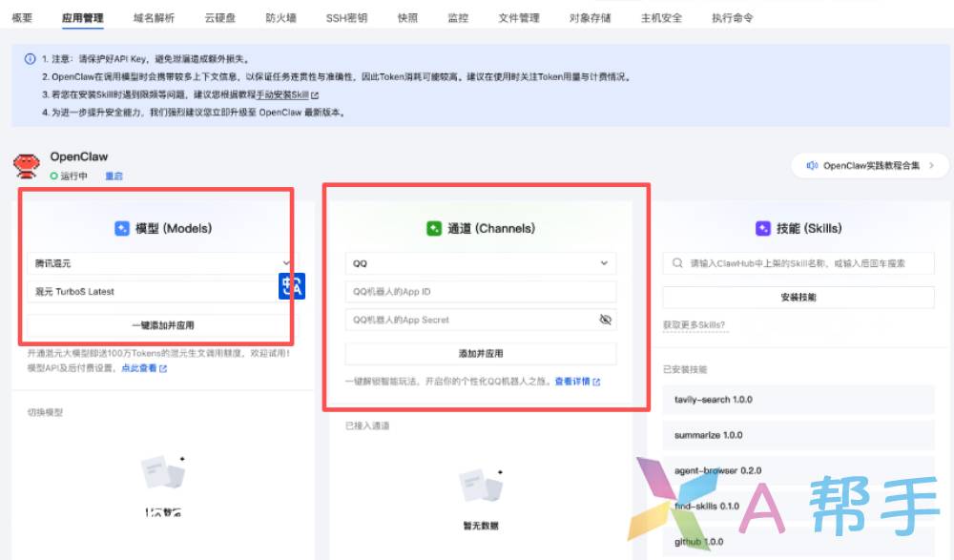The image size is (954, 560).
Task: Click the search magnifier icon in Skills
Action: click(x=676, y=263)
